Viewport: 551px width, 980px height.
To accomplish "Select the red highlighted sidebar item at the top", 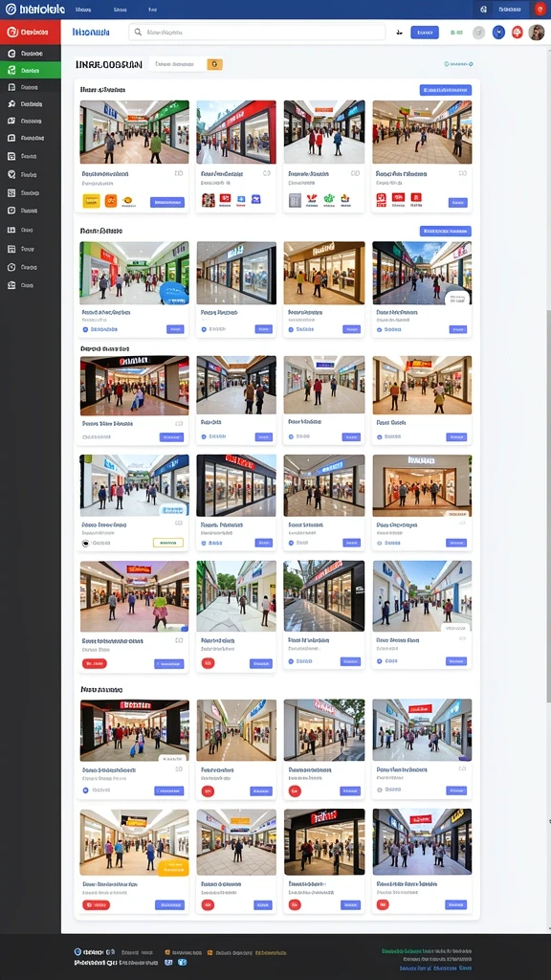I will (30, 32).
